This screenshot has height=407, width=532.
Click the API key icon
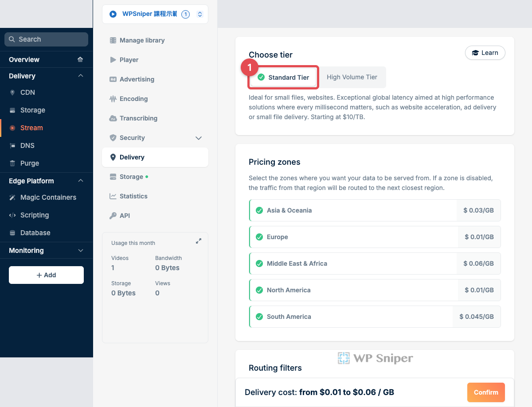coord(113,216)
